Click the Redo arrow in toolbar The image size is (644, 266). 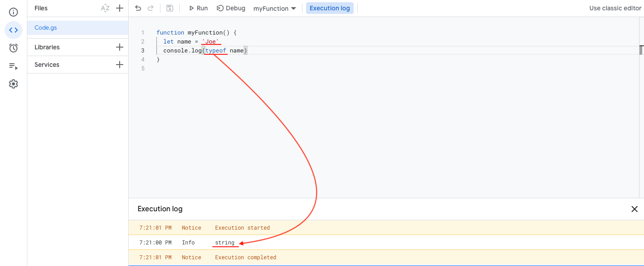151,8
